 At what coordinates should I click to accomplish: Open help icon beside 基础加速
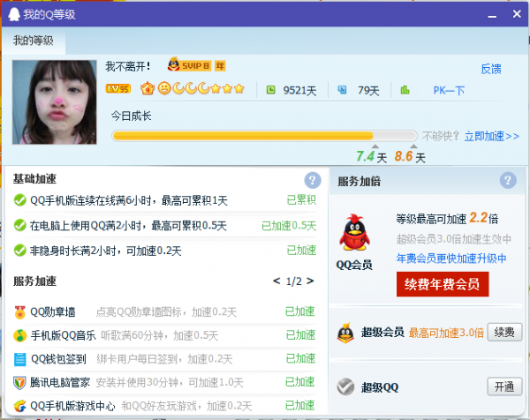(313, 180)
